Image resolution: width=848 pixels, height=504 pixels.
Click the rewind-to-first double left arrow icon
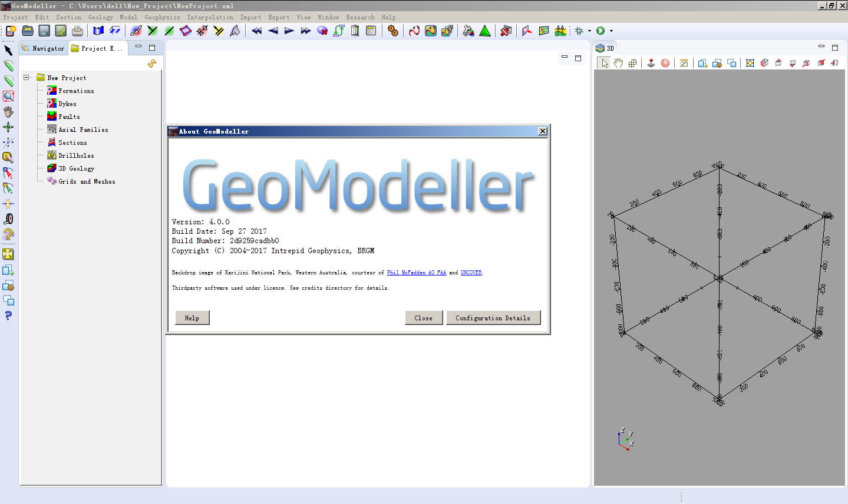click(256, 31)
